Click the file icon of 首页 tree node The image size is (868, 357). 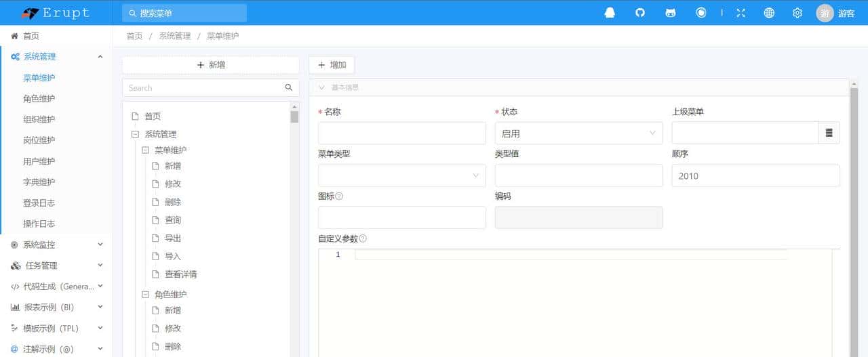point(135,117)
